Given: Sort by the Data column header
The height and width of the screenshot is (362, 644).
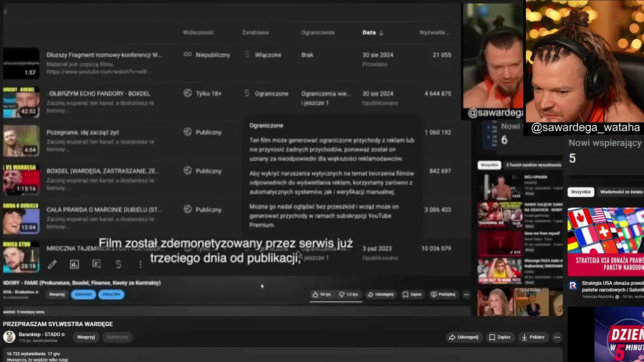Looking at the screenshot, I should point(373,32).
